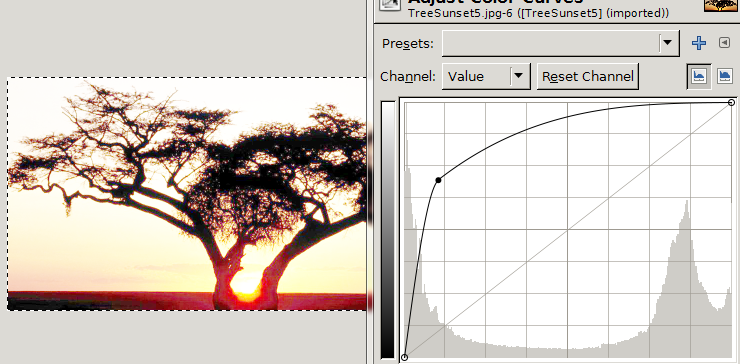Click the vertical black-to-white gradient bar
This screenshot has width=740, height=364.
[387, 229]
